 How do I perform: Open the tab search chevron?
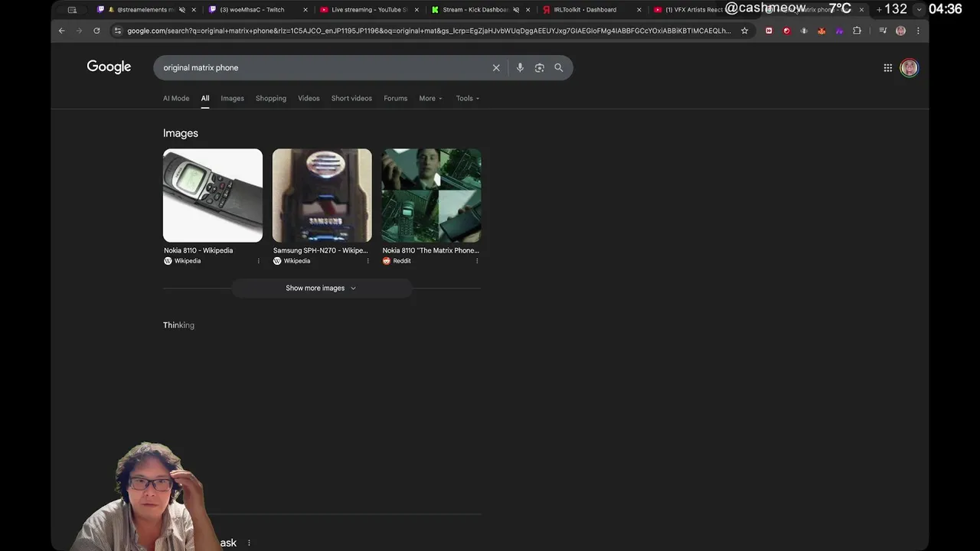920,10
